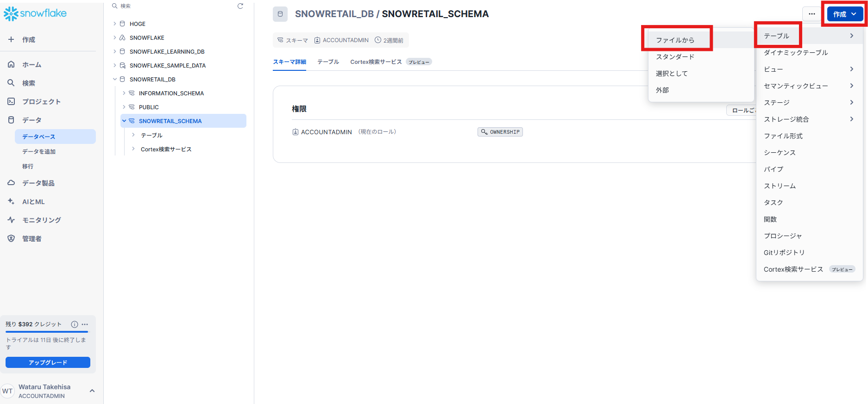The image size is (868, 404).
Task: Select ファイルから from the table submenu
Action: [x=701, y=40]
